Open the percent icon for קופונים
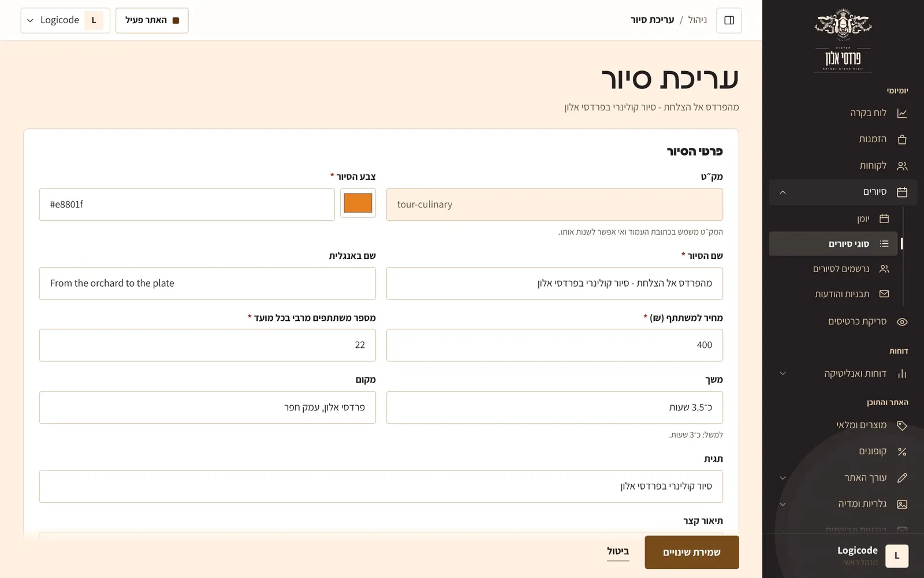Screen dimensions: 924x578 [x=902, y=451]
